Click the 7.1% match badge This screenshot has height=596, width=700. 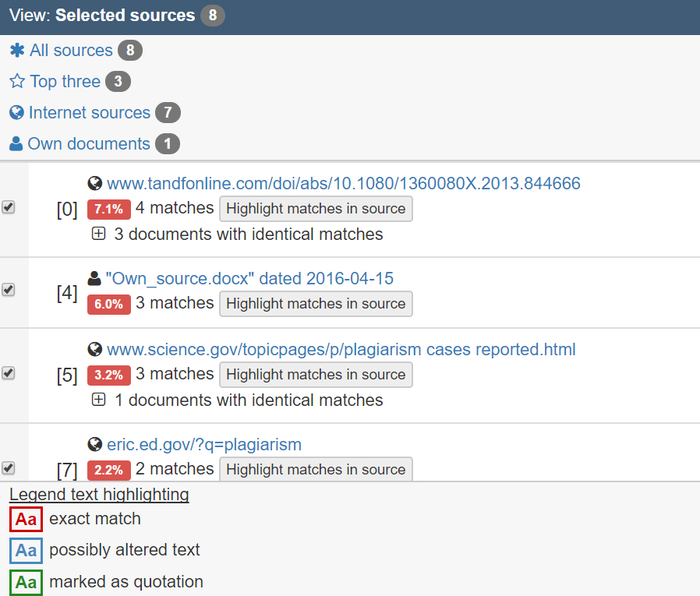click(x=109, y=210)
